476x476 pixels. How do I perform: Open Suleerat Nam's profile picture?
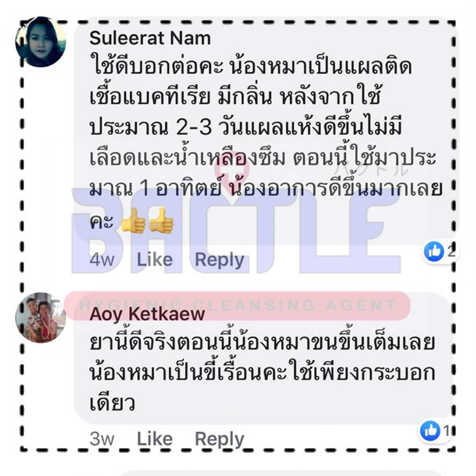(41, 42)
